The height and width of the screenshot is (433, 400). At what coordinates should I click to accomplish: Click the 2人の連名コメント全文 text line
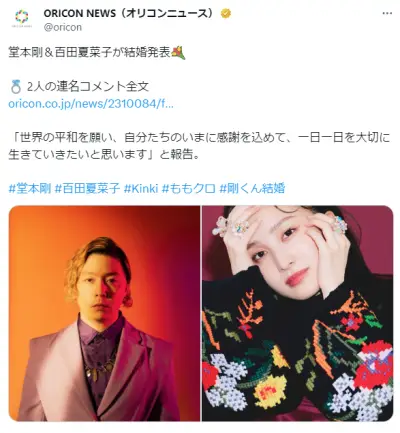[x=88, y=87]
